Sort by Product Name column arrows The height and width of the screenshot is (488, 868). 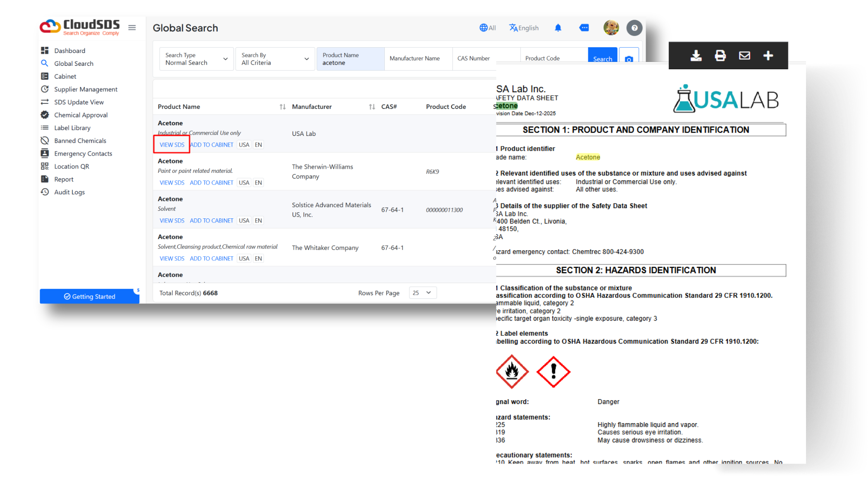tap(282, 107)
